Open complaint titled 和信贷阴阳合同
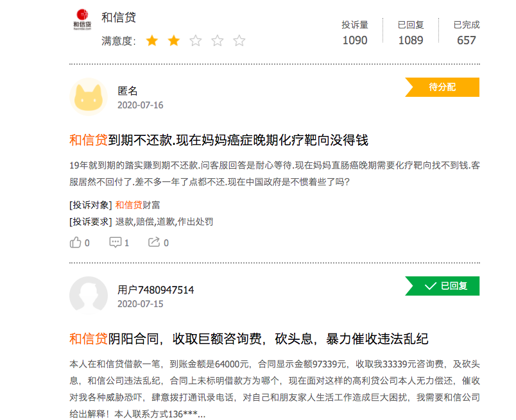The image size is (516, 420). 249,339
